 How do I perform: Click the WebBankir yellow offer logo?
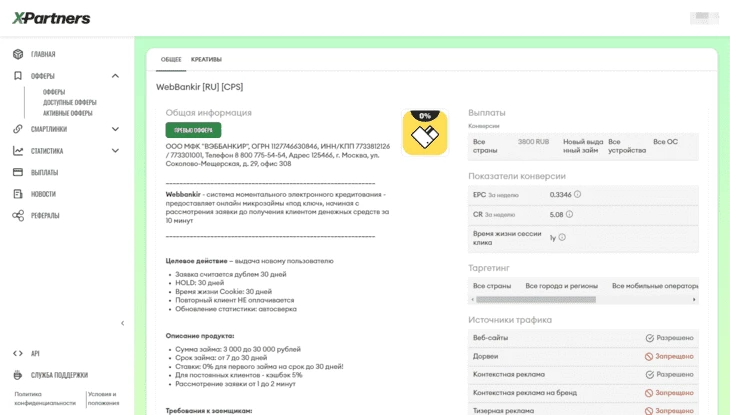pyautogui.click(x=425, y=133)
